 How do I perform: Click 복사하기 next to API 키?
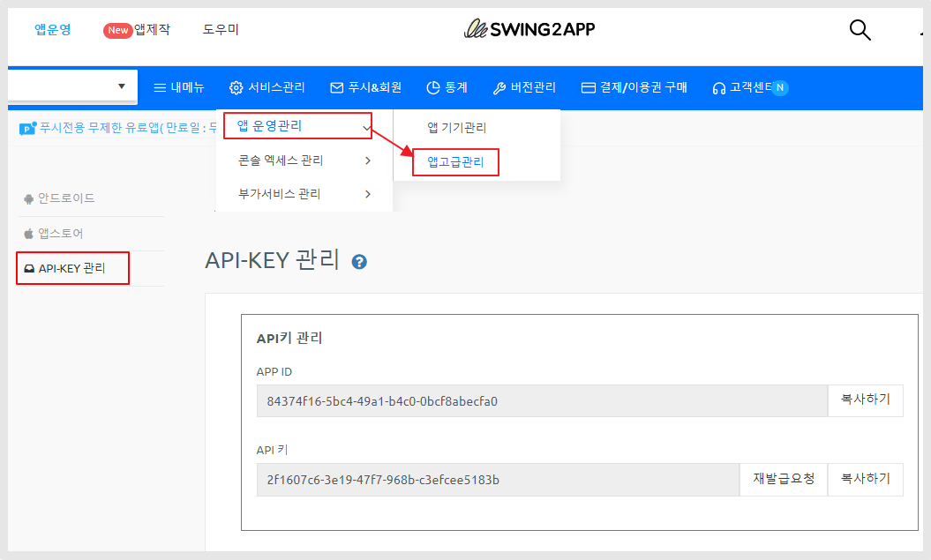865,480
